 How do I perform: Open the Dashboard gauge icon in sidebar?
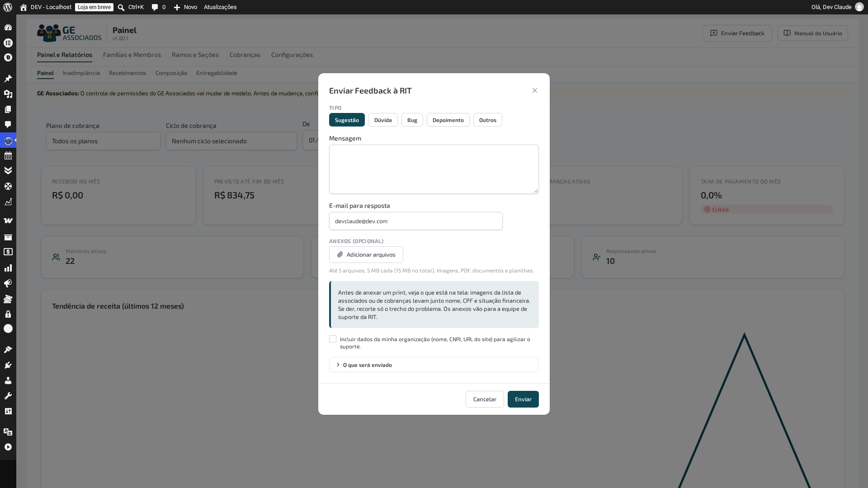click(x=8, y=28)
